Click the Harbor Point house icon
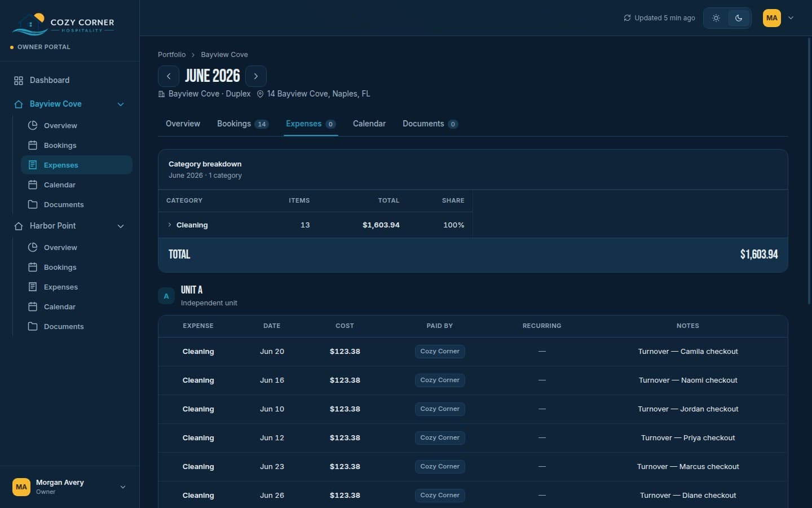The image size is (812, 508). (19, 226)
